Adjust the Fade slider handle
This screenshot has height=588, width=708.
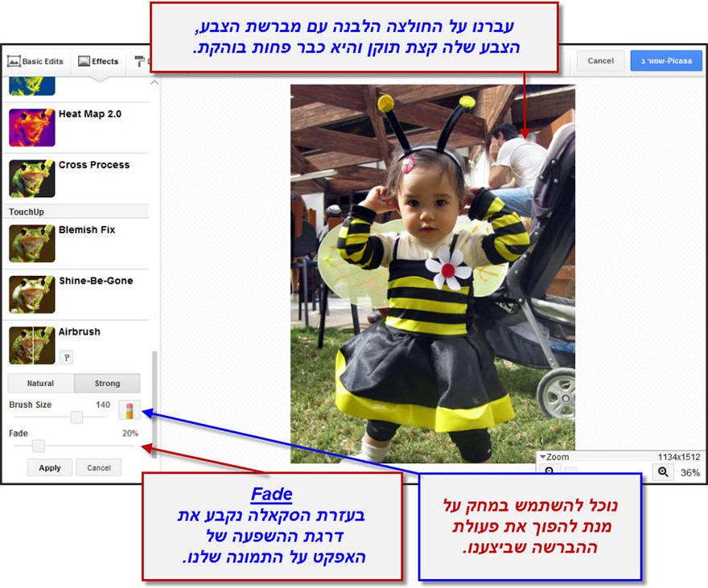point(37,446)
